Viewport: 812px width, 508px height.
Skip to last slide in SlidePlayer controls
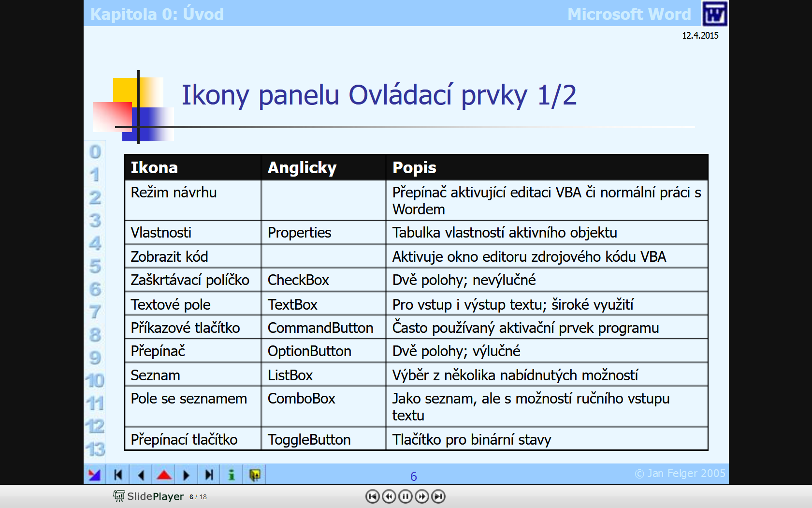pyautogui.click(x=438, y=496)
